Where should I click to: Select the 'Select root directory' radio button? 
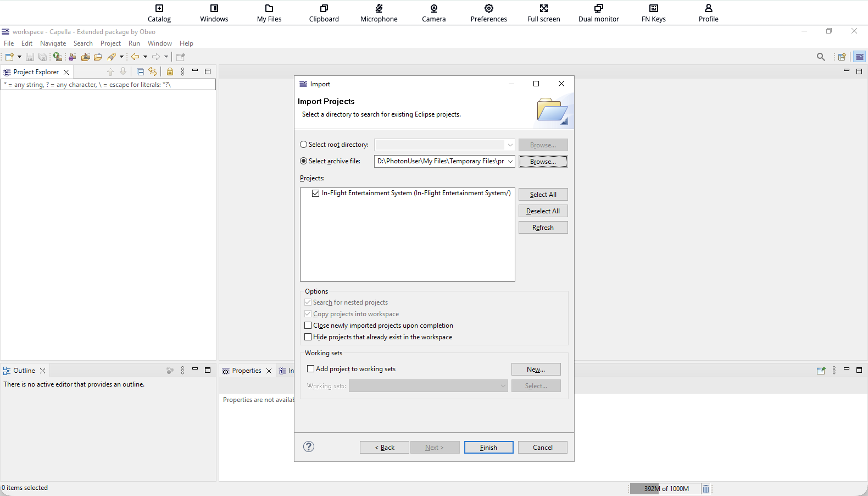click(304, 145)
